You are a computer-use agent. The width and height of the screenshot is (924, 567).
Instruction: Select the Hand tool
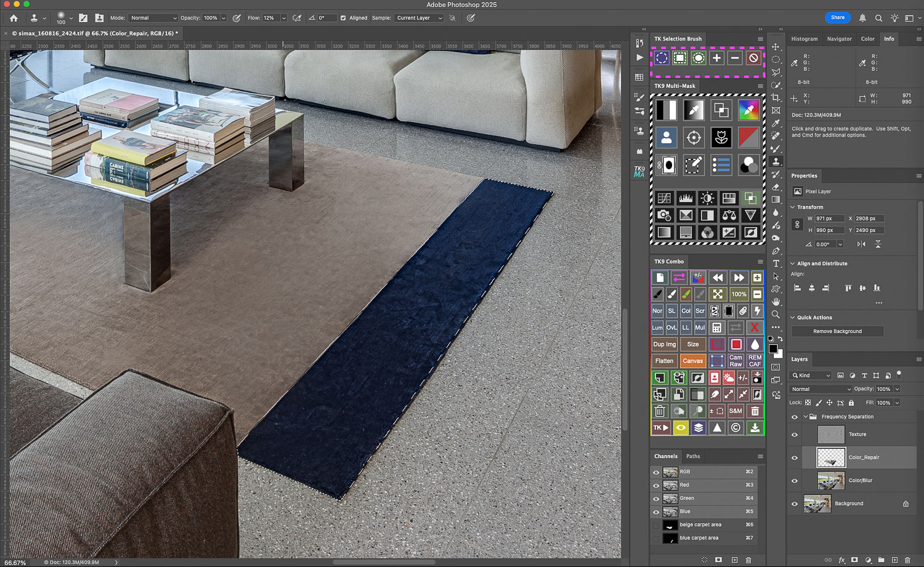776,302
